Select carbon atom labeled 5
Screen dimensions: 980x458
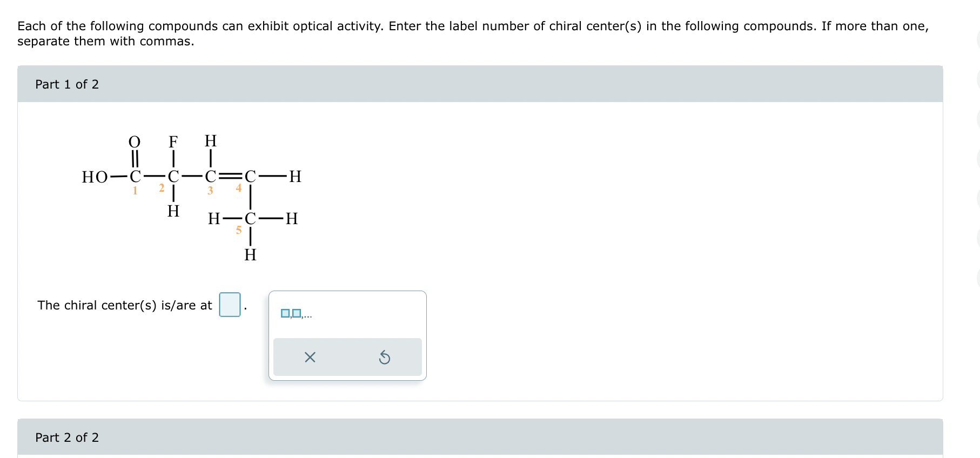[250, 219]
